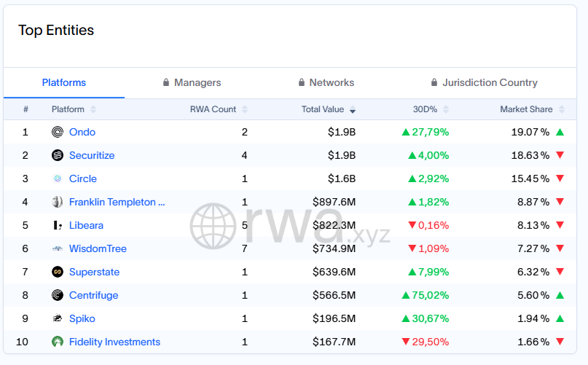
Task: Click the $1.6B total value cell
Action: tap(342, 178)
